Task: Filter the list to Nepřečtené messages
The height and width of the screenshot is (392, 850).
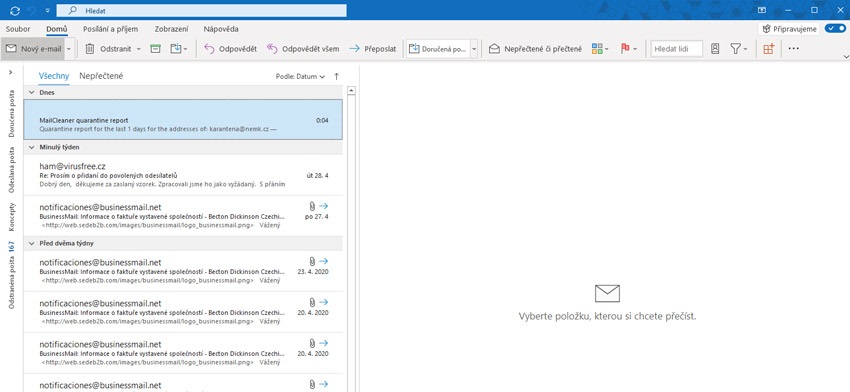Action: point(101,76)
